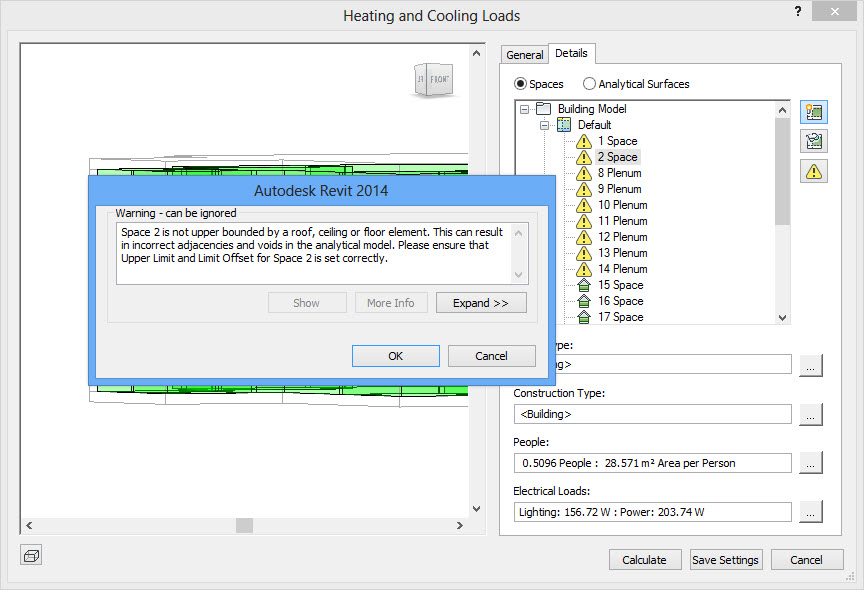Click the green space icon beside 17 Space
Viewport: 864px width, 590px height.
click(x=584, y=317)
